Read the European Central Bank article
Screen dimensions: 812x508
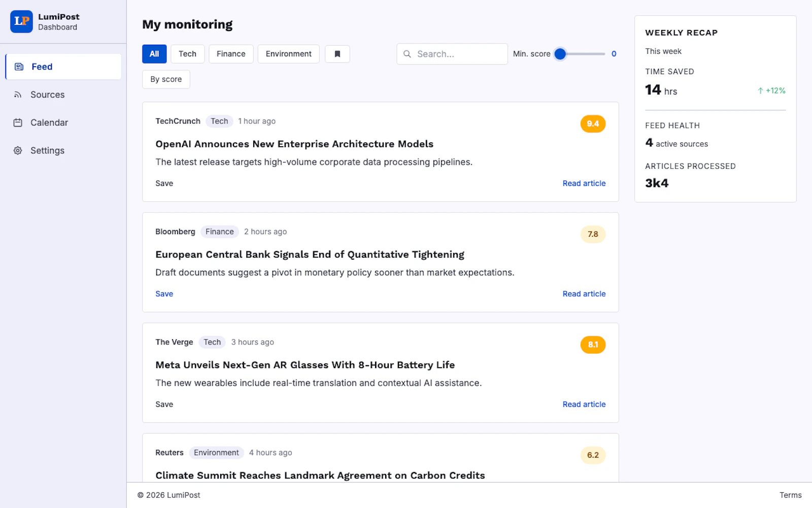584,294
